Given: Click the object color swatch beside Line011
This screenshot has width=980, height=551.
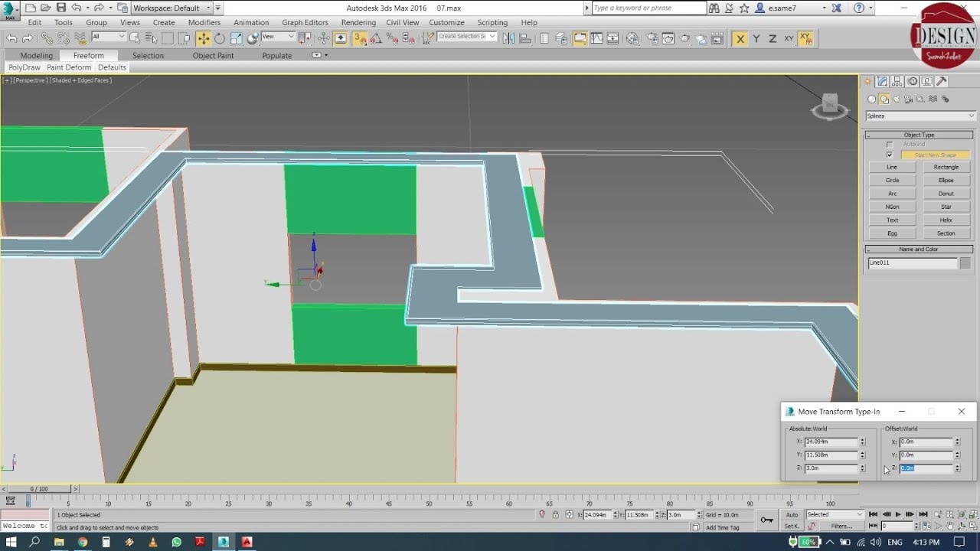Looking at the screenshot, I should coord(965,263).
